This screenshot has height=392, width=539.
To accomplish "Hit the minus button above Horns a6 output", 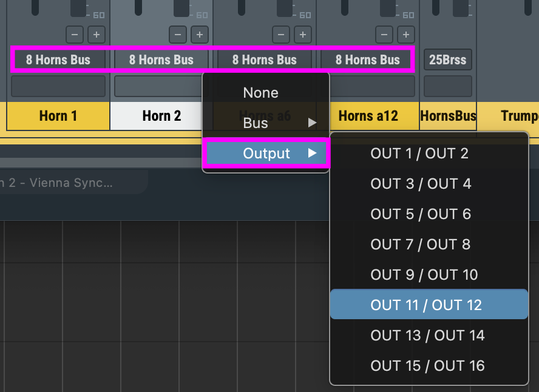I will [281, 34].
